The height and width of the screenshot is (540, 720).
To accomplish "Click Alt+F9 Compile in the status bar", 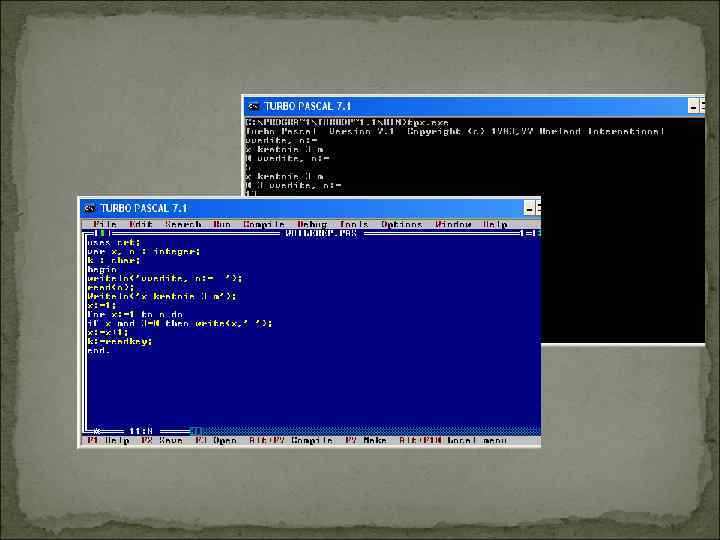I will tap(291, 440).
